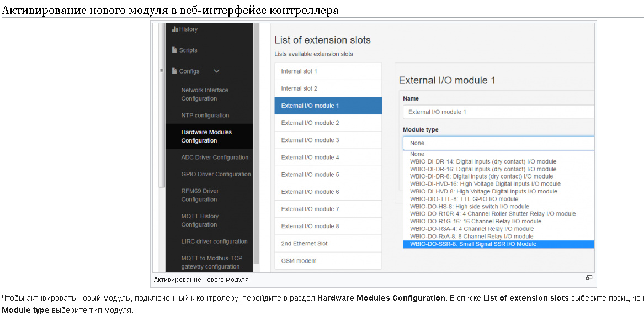Click the History bar chart icon
The image size is (644, 320).
(x=174, y=29)
